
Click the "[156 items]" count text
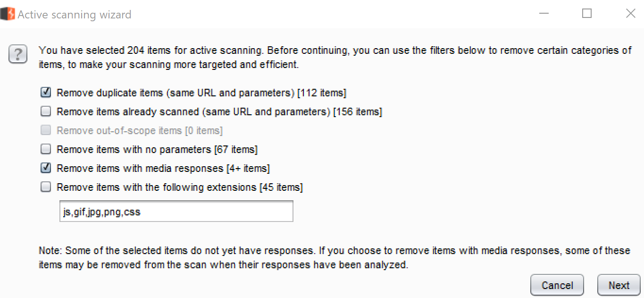(x=357, y=112)
